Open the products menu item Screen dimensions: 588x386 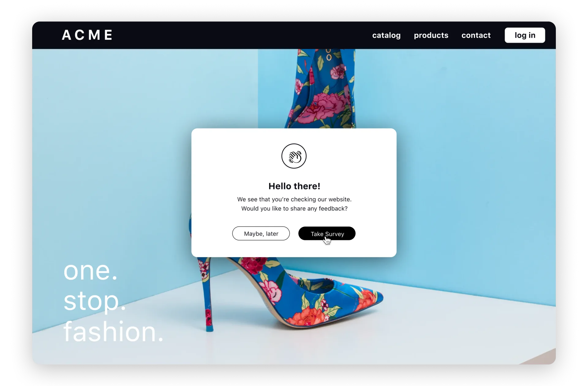point(431,35)
